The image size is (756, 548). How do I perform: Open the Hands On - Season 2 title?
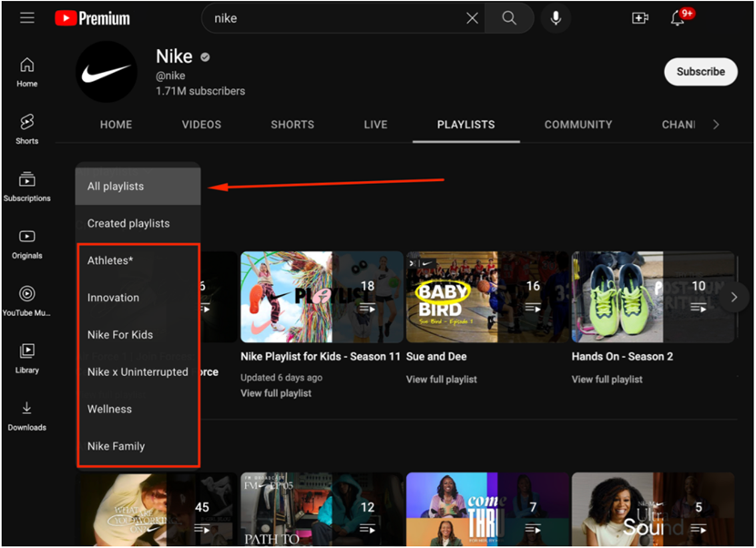[x=622, y=357]
